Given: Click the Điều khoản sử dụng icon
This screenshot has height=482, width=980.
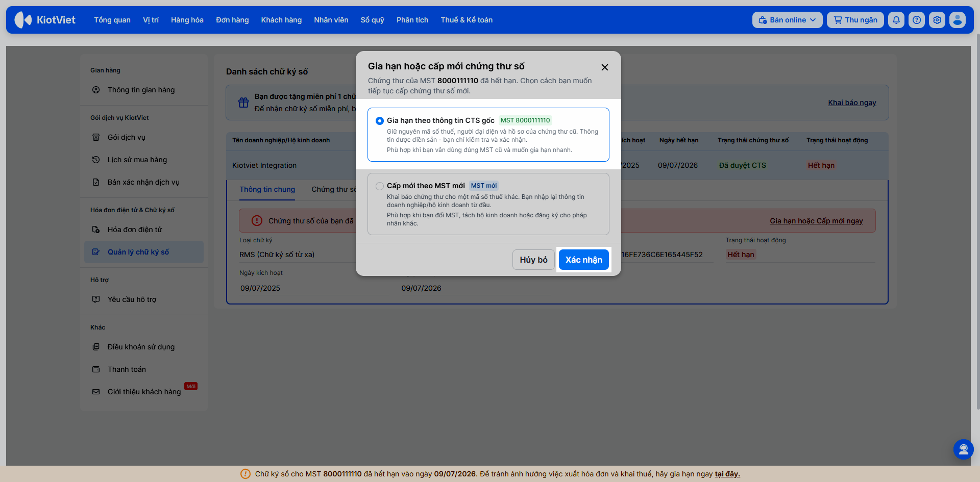Looking at the screenshot, I should click(96, 347).
